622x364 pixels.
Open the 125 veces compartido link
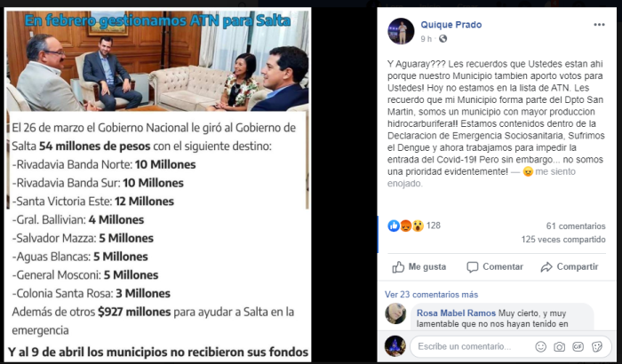(563, 240)
